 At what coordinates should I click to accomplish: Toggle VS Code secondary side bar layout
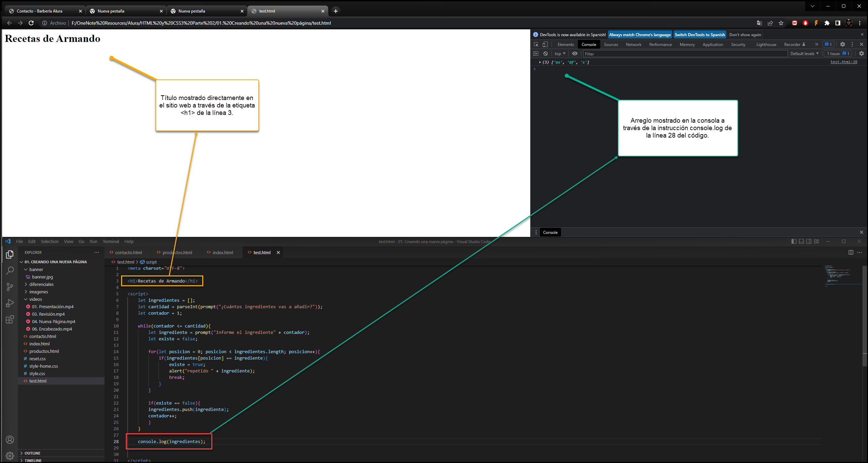(x=809, y=241)
